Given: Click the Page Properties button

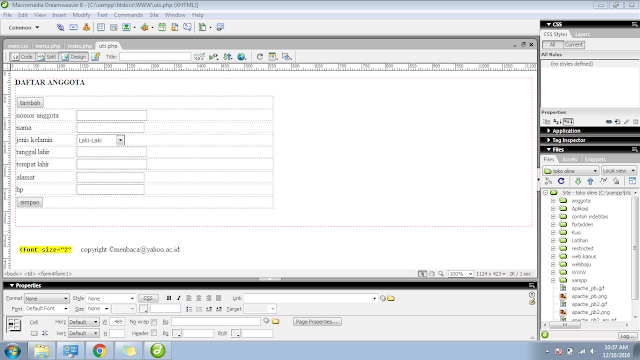Looking at the screenshot, I should 317,322.
